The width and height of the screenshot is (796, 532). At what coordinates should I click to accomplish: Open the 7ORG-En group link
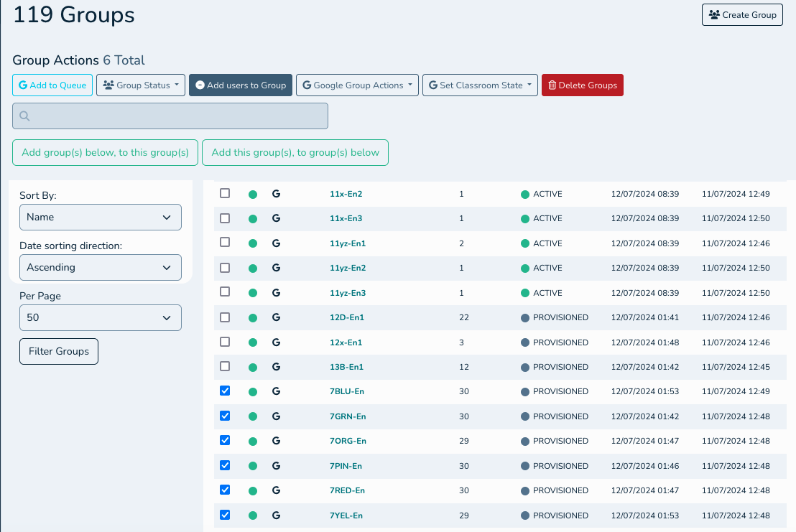pyautogui.click(x=348, y=441)
